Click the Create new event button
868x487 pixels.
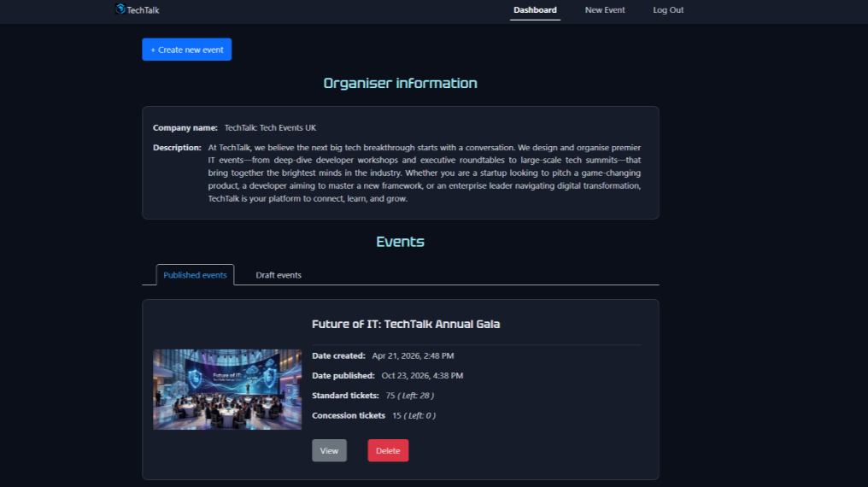186,50
